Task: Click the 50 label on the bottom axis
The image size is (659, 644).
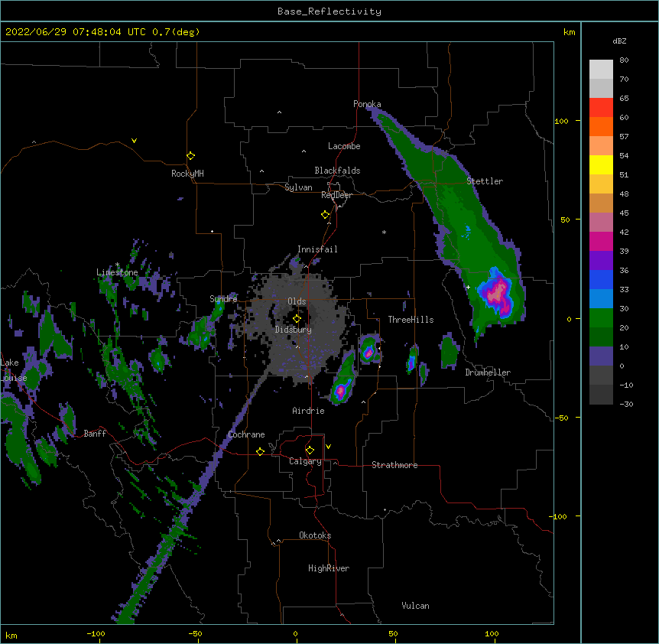Action: 392,634
